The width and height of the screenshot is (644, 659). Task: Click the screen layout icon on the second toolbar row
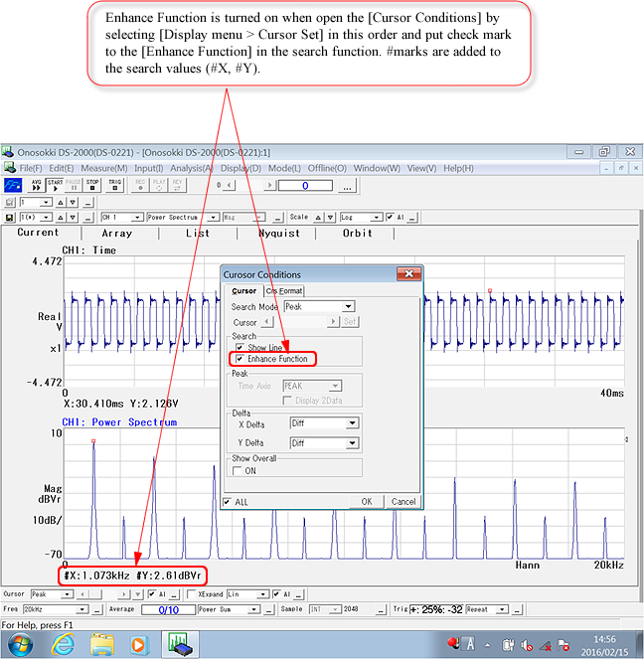pyautogui.click(x=9, y=203)
